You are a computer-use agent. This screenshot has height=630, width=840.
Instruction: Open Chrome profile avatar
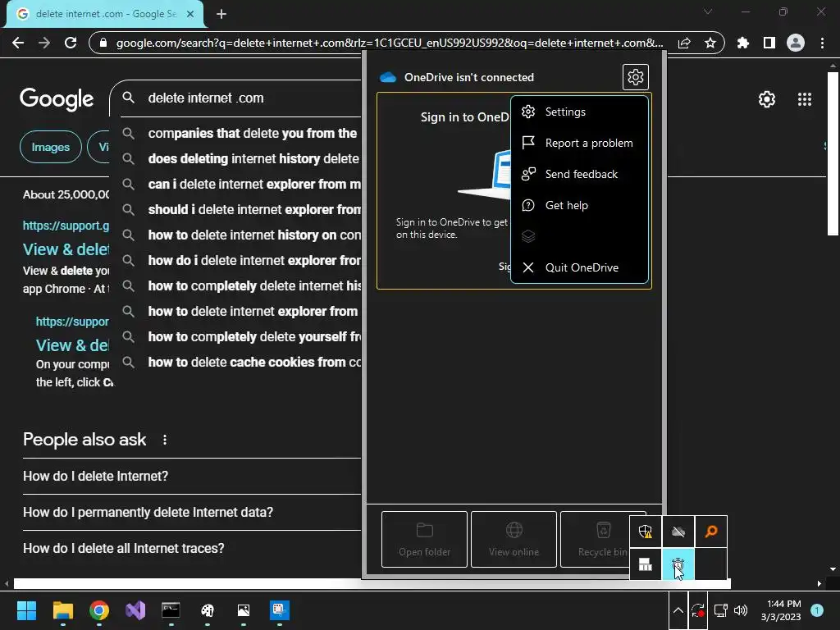pos(796,43)
